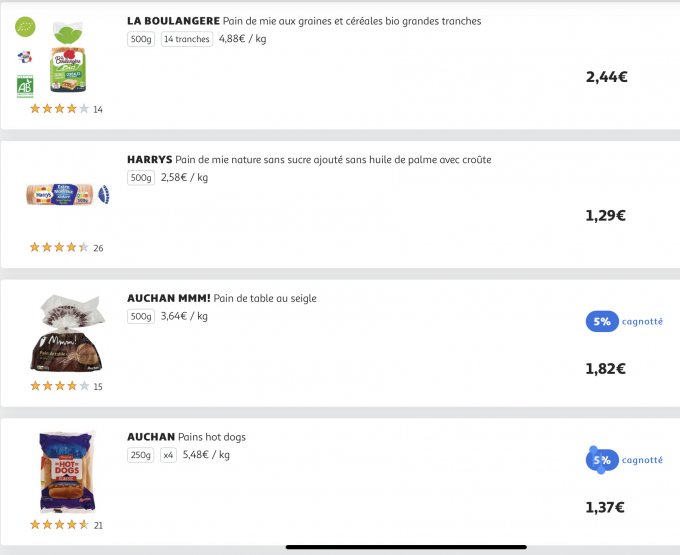Open Auchan hot dogs buns image
This screenshot has height=555, width=680.
click(67, 471)
